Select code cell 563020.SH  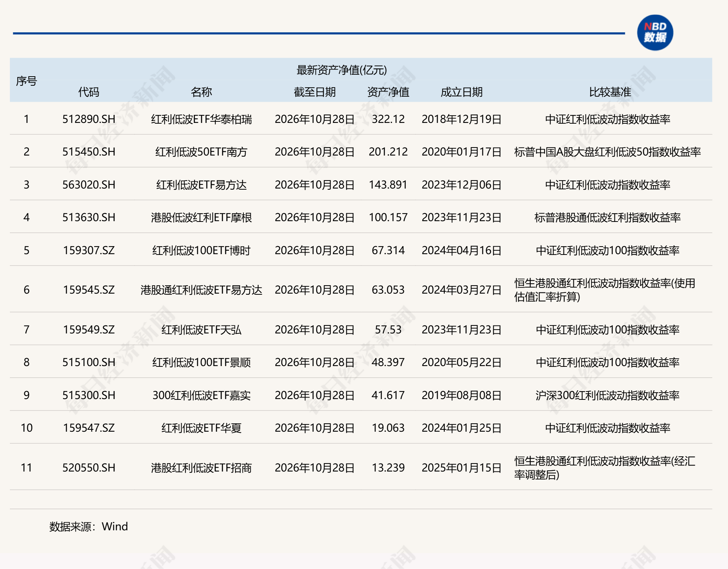pos(89,185)
